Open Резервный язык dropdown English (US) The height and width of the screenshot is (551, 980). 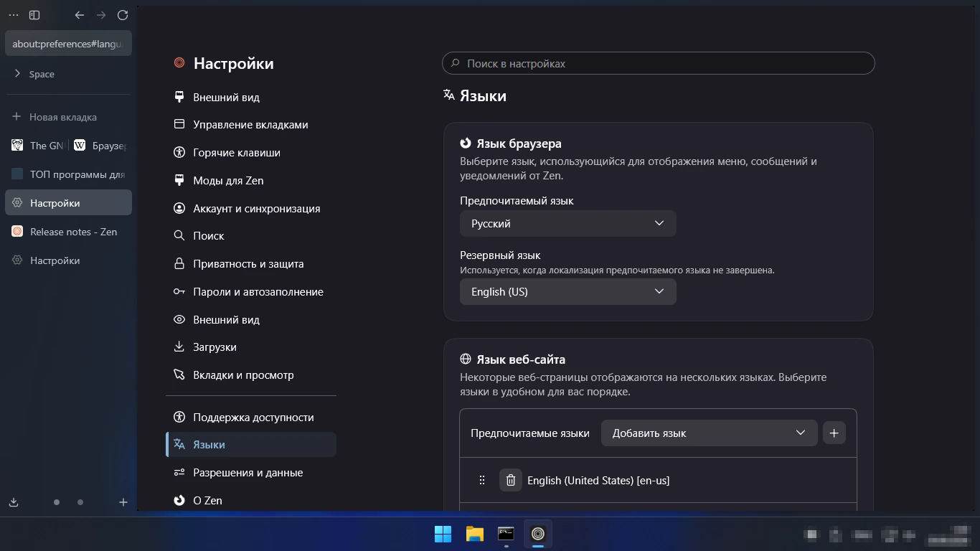[x=567, y=291]
